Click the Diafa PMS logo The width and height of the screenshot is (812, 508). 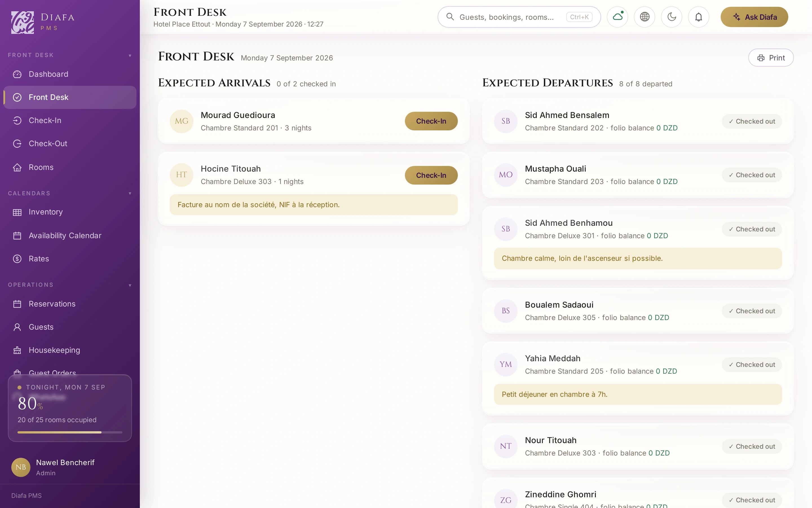pos(23,22)
